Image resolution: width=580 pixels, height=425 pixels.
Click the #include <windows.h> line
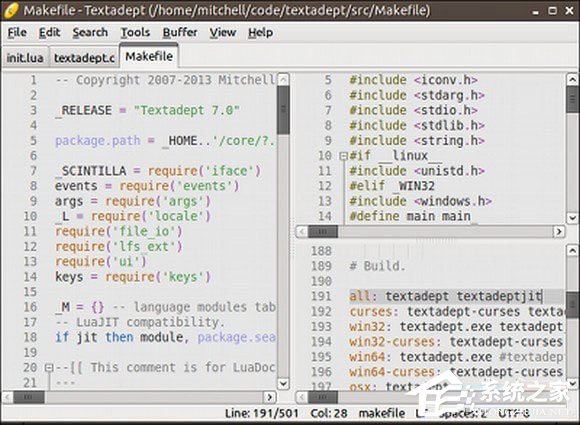(421, 201)
